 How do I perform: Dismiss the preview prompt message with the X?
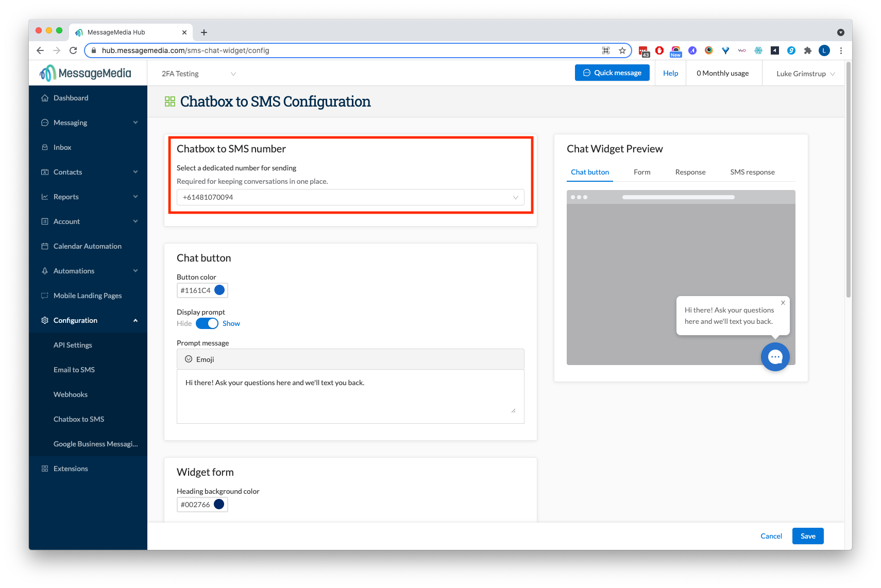783,303
